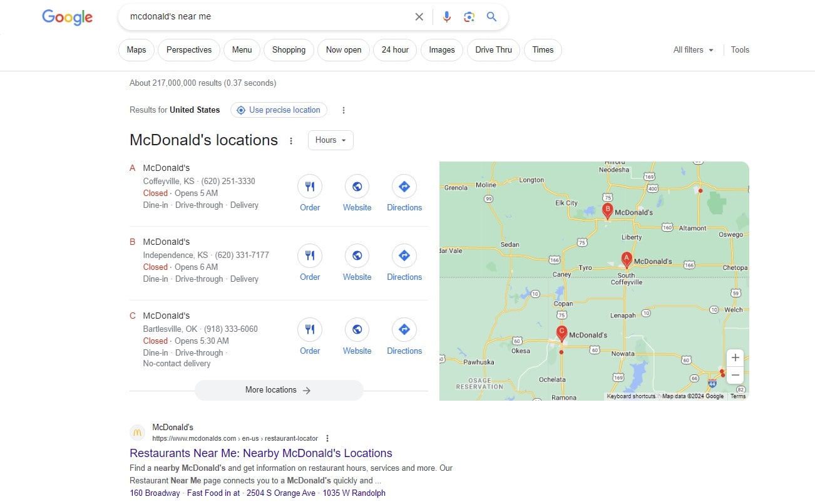Select the Images filter chip
Image resolution: width=815 pixels, height=504 pixels.
point(442,50)
